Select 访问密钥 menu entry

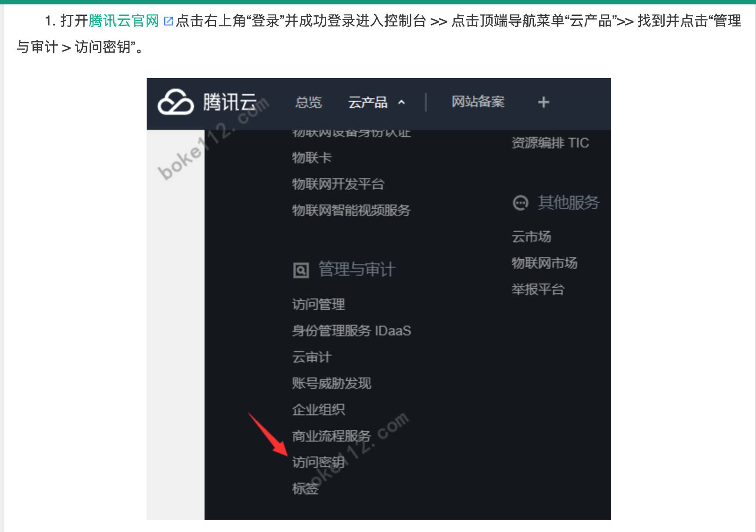(319, 462)
